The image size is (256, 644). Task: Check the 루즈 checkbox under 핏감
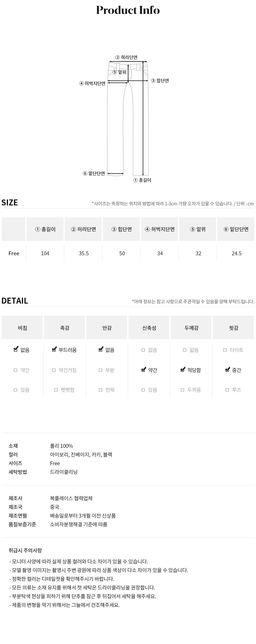tap(227, 390)
